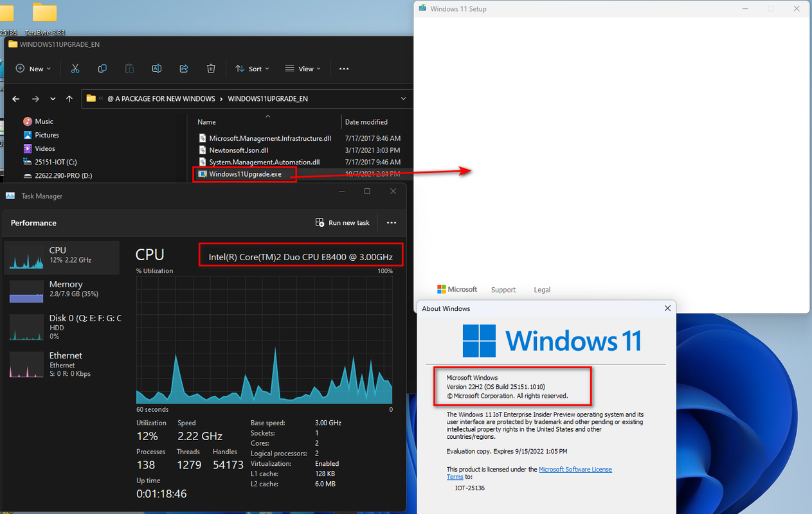This screenshot has height=514, width=812.
Task: Close the About Windows dialog
Action: point(667,308)
